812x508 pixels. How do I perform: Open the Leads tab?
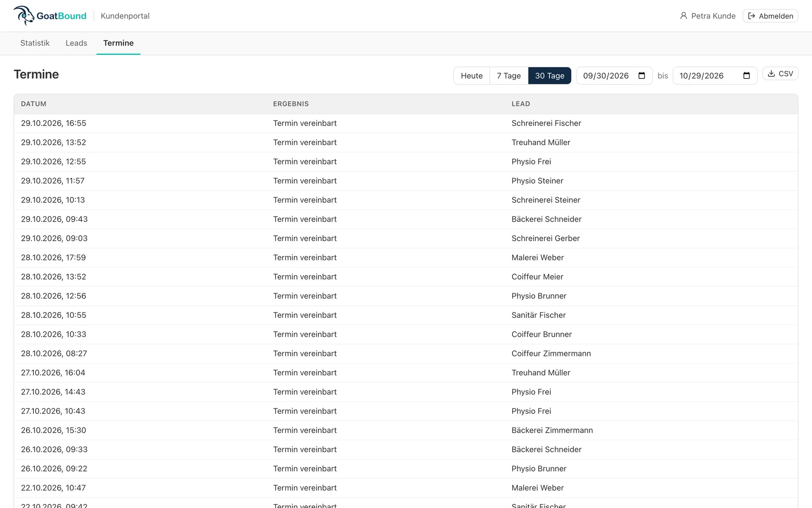(76, 43)
